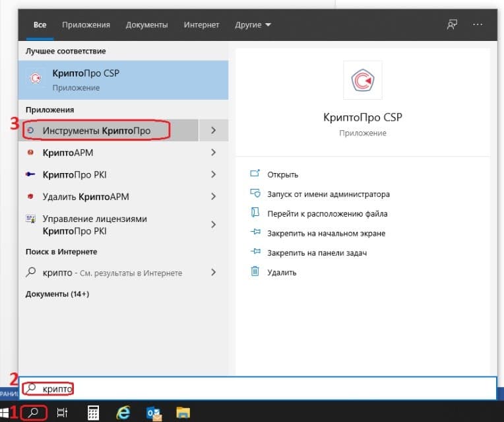504x422 pixels.
Task: Click Удалить in the preview pane
Action: point(282,273)
